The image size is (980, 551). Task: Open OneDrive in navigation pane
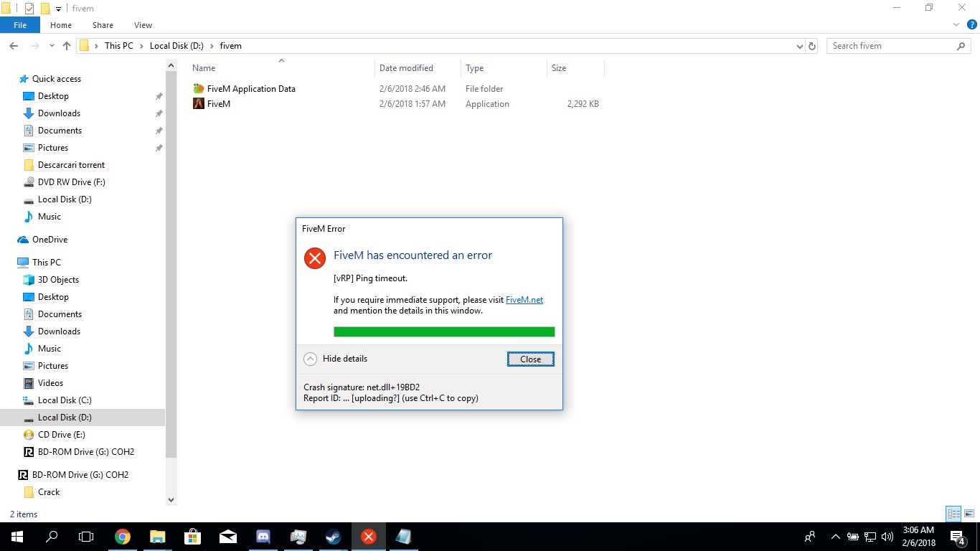(x=50, y=240)
